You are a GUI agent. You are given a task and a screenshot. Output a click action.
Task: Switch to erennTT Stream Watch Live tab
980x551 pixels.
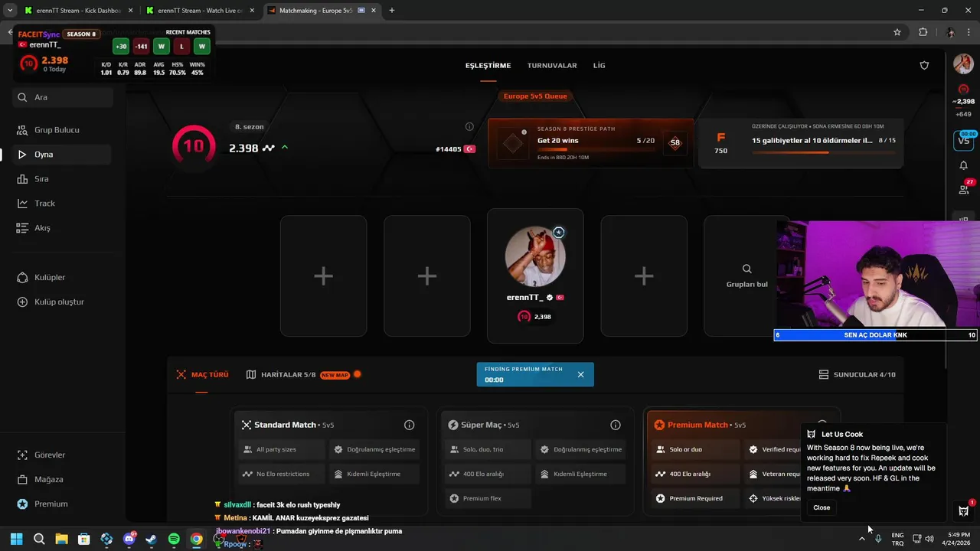pyautogui.click(x=201, y=11)
